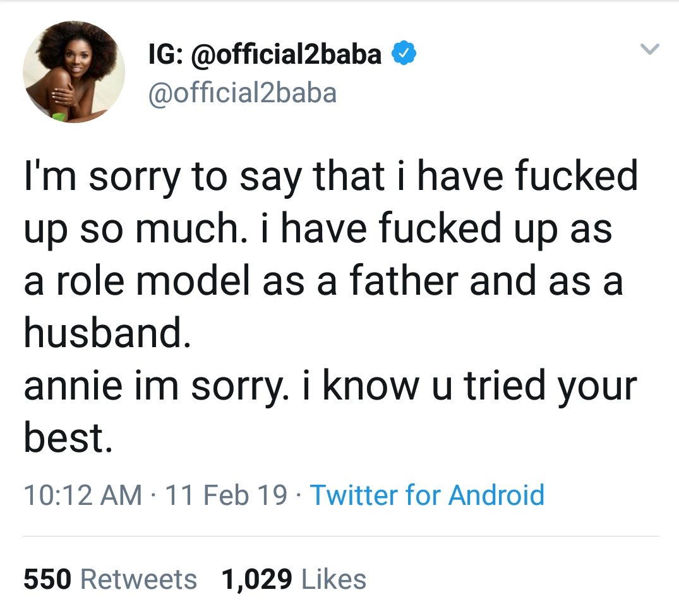This screenshot has width=679, height=616.
Task: Click the word "best." ending the tweet
Action: pyautogui.click(x=68, y=438)
